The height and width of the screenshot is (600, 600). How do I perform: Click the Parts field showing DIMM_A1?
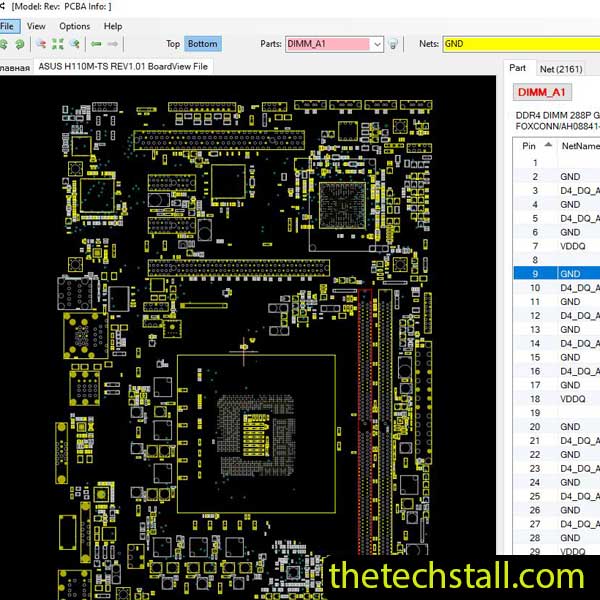click(328, 44)
